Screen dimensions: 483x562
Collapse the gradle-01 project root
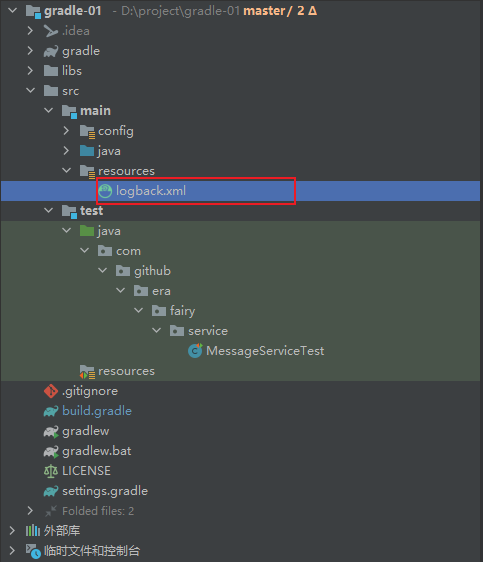pos(13,10)
